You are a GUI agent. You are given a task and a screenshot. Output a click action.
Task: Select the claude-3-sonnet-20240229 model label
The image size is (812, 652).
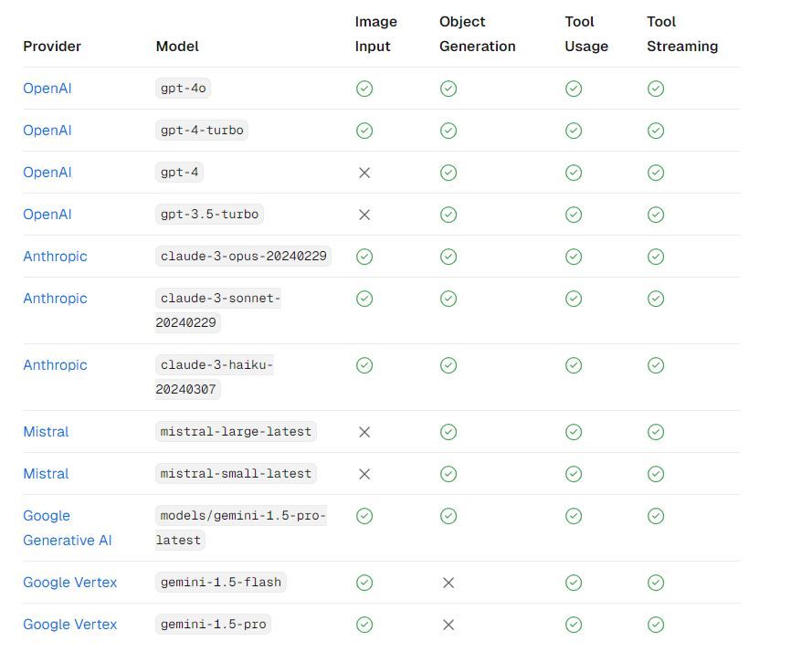point(218,310)
